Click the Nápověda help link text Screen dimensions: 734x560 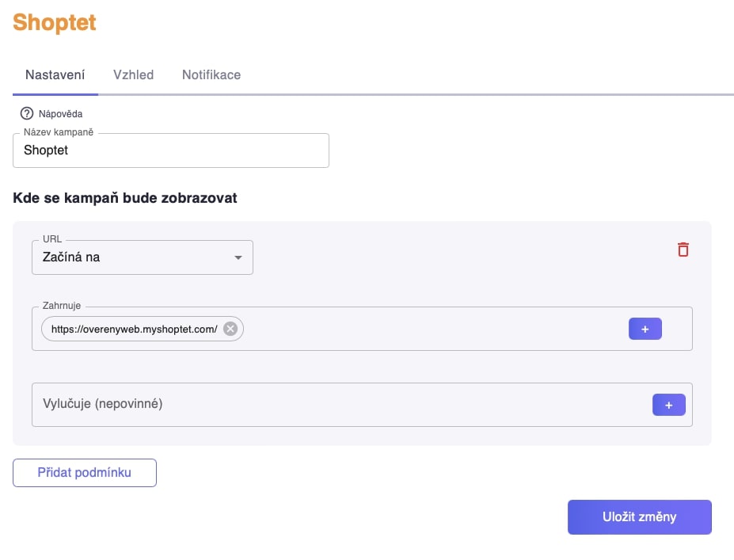60,114
